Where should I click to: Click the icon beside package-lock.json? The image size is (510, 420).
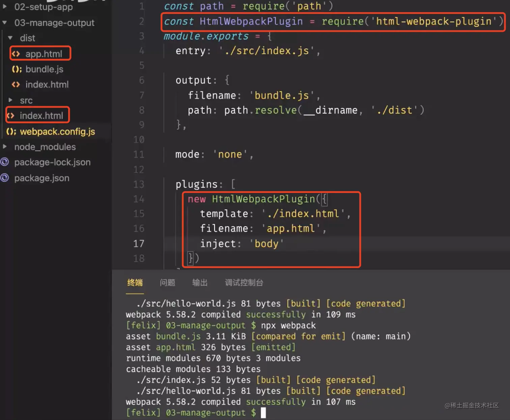5,162
